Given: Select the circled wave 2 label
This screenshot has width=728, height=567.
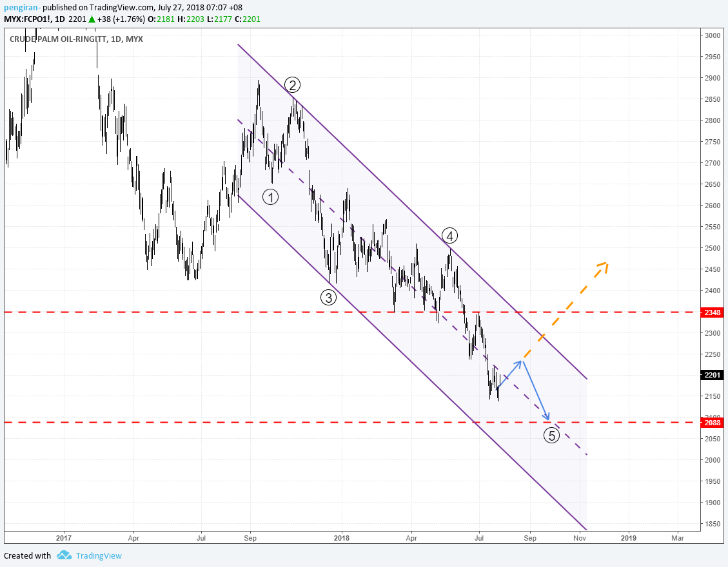Looking at the screenshot, I should 293,85.
